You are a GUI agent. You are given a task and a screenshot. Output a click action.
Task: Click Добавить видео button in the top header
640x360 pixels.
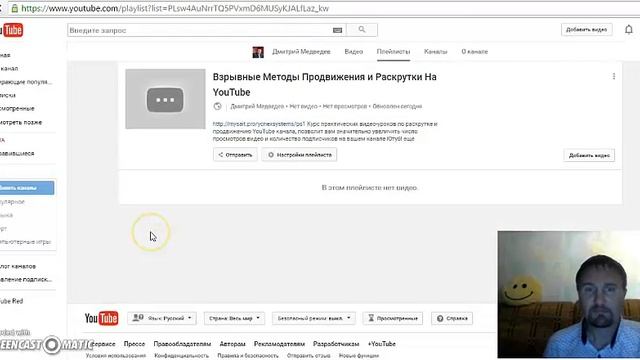[x=587, y=30]
